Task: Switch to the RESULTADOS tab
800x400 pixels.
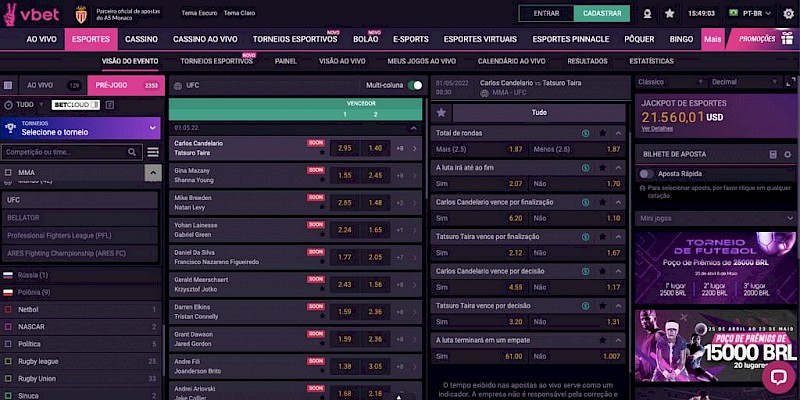Action: click(587, 61)
